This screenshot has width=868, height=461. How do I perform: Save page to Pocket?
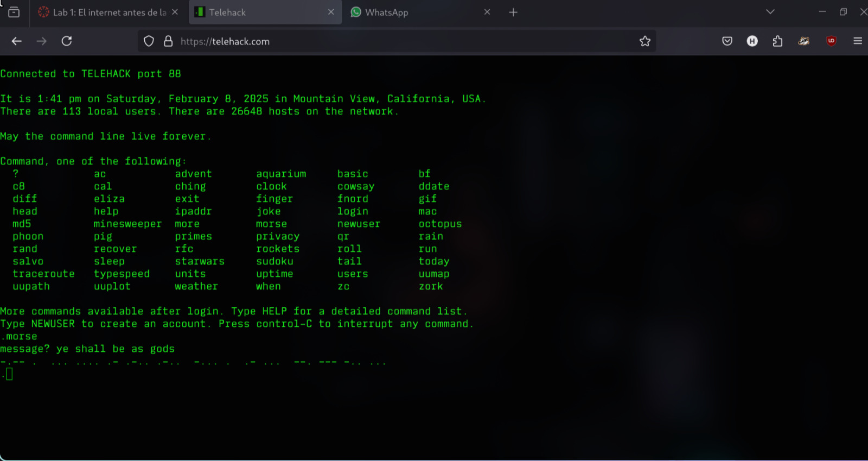tap(727, 41)
